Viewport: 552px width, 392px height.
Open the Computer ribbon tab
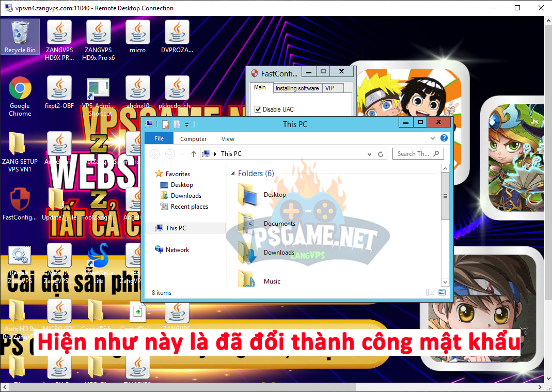coord(193,139)
